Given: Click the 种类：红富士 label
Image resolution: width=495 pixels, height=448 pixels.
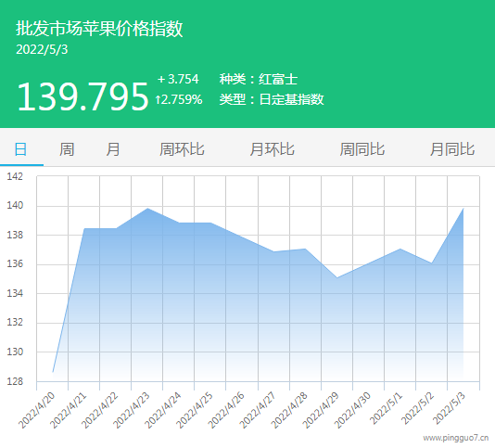Looking at the screenshot, I should click(x=259, y=79).
